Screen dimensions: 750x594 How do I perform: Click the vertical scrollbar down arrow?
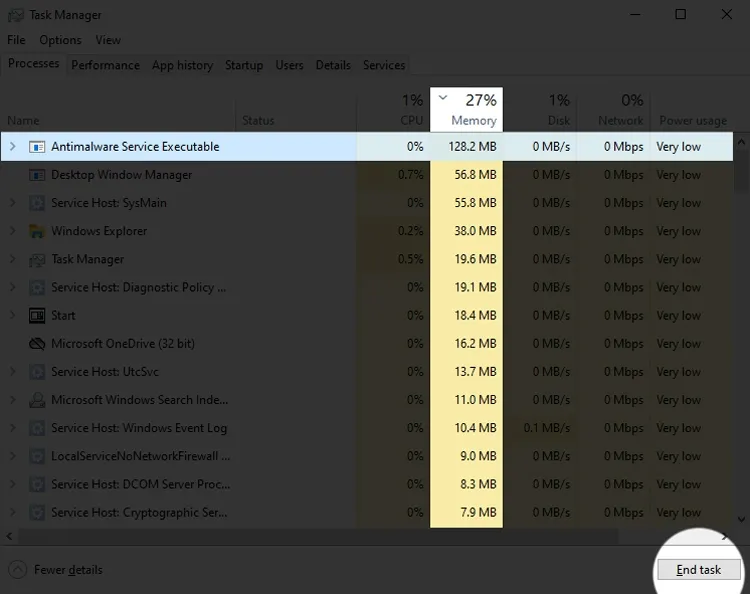point(741,519)
